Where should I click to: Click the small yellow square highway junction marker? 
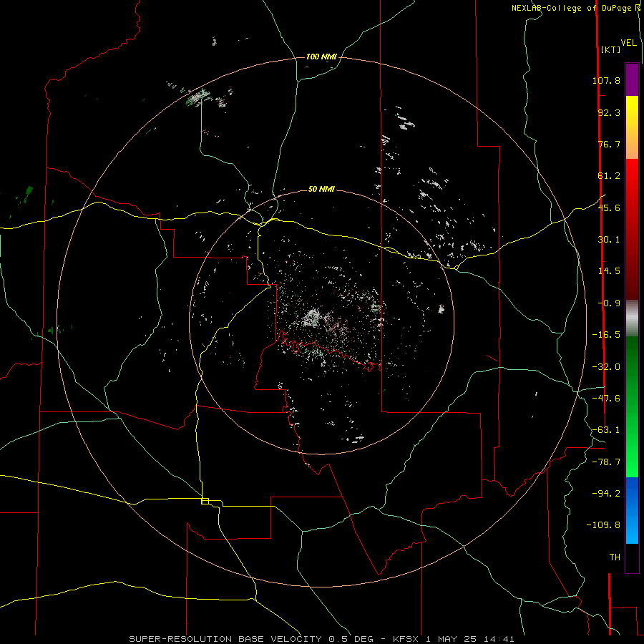[x=205, y=501]
